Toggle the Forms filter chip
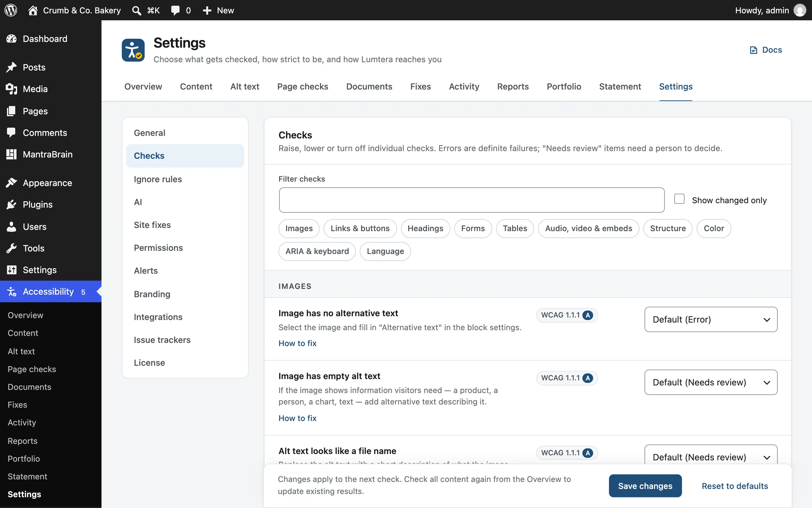The width and height of the screenshot is (812, 508). [x=473, y=229]
